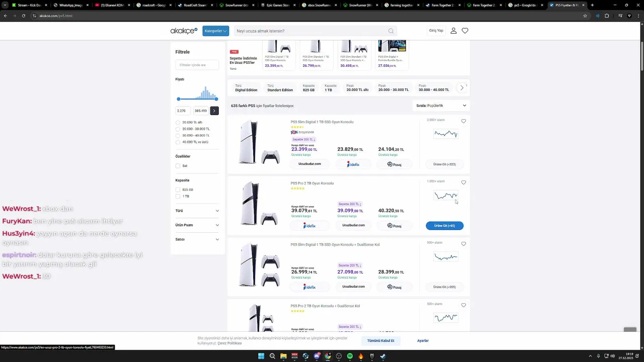Add PS5 Slim Digital 1 TB SSD Oyun Konsolu to favorites
Image resolution: width=644 pixels, height=362 pixels.
463,121
